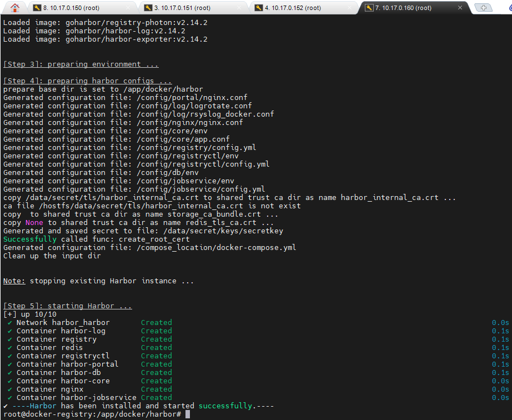Switch to the 3. 10.17.0.151 (root) session tab
The height and width of the screenshot is (420, 512).
pos(193,8)
